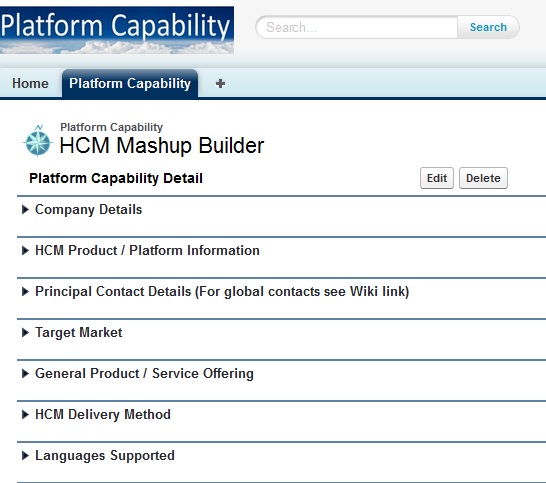Expand the Principal Contact Details section
Screen dimensions: 546x483
coord(25,291)
